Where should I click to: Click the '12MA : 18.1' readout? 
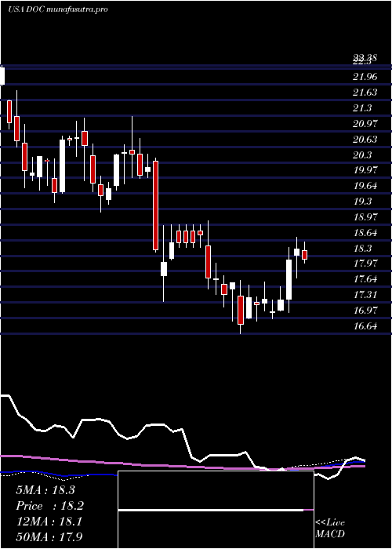(x=49, y=522)
